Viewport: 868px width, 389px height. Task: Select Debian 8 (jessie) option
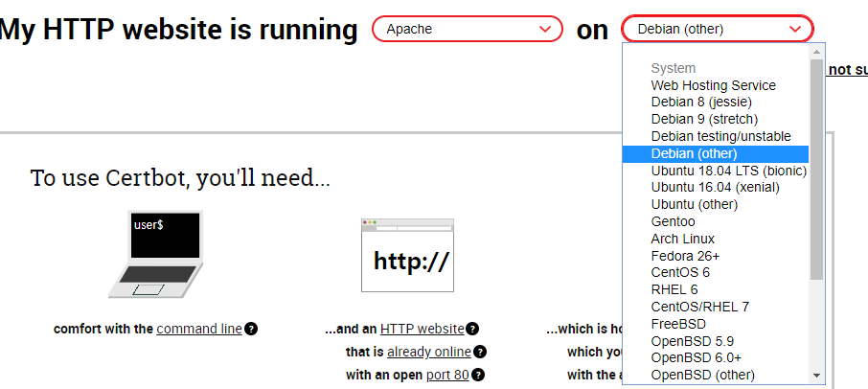coord(716,103)
